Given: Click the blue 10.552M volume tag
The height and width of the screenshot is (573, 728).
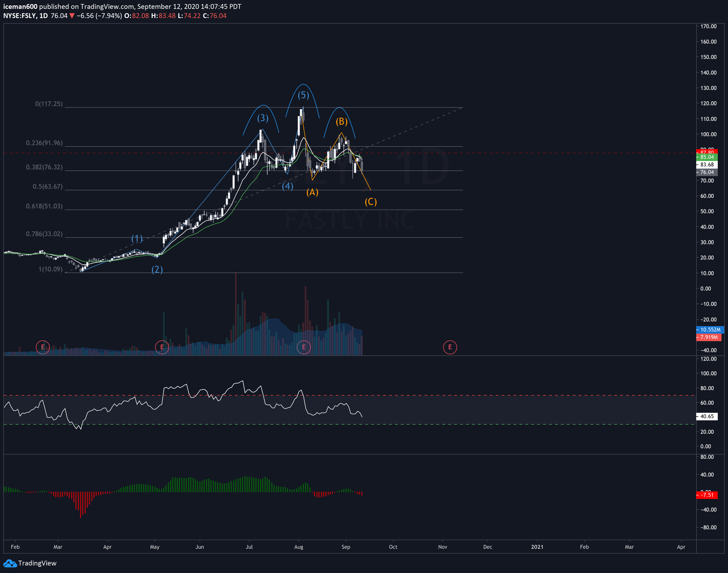Looking at the screenshot, I should point(710,330).
